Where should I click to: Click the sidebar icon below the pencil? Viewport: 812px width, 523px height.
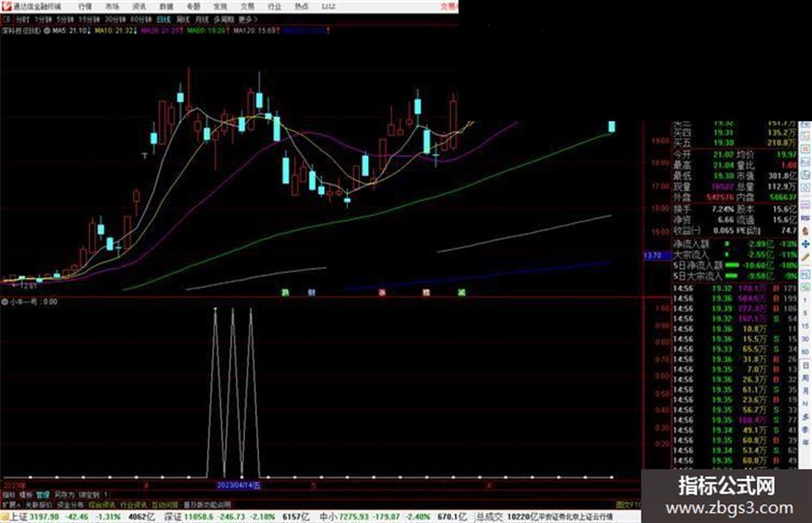(x=805, y=273)
